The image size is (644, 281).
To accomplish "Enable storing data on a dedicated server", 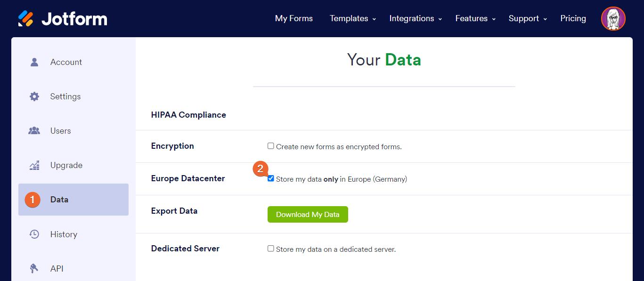I will pyautogui.click(x=271, y=249).
